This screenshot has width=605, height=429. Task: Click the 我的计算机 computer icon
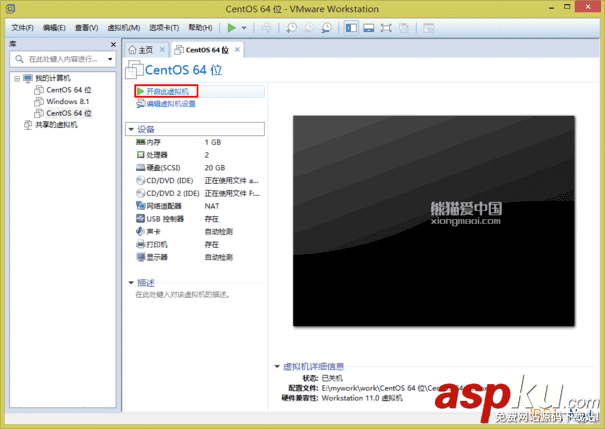point(28,78)
